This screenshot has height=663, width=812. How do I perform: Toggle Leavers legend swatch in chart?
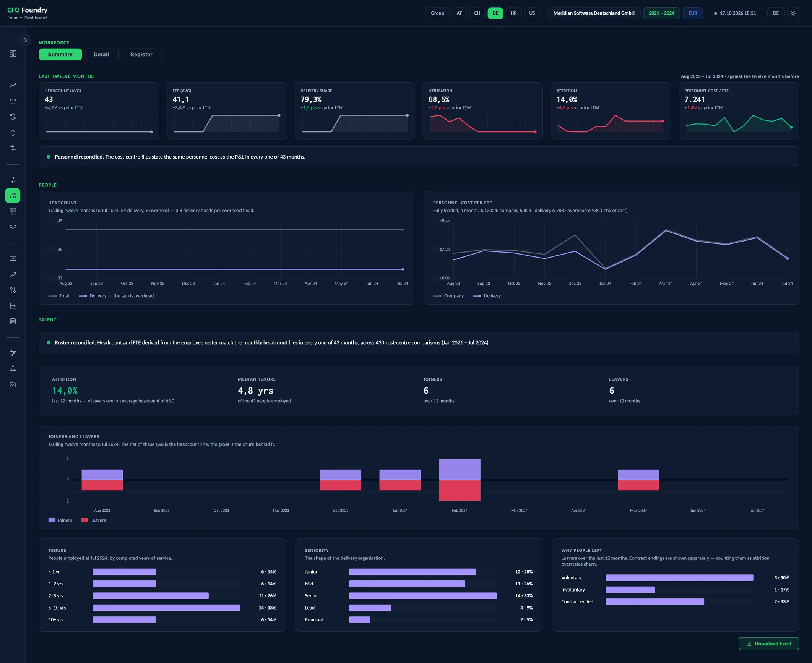pos(84,520)
